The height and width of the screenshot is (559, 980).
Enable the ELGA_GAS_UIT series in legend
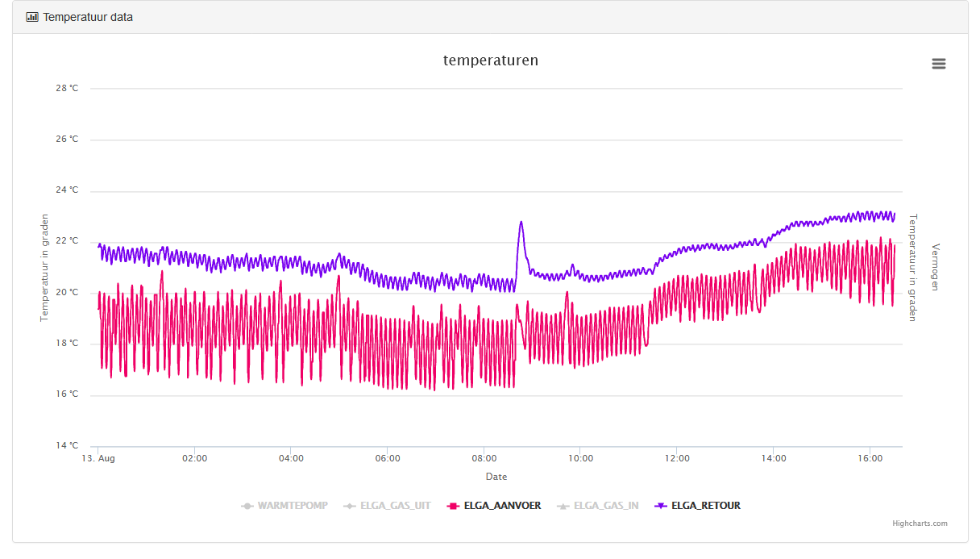394,506
